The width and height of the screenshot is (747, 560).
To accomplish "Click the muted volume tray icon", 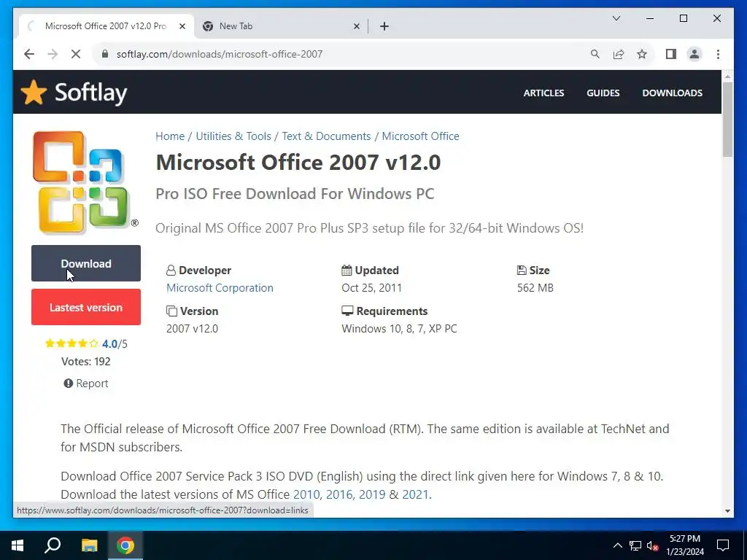I will pos(653,545).
